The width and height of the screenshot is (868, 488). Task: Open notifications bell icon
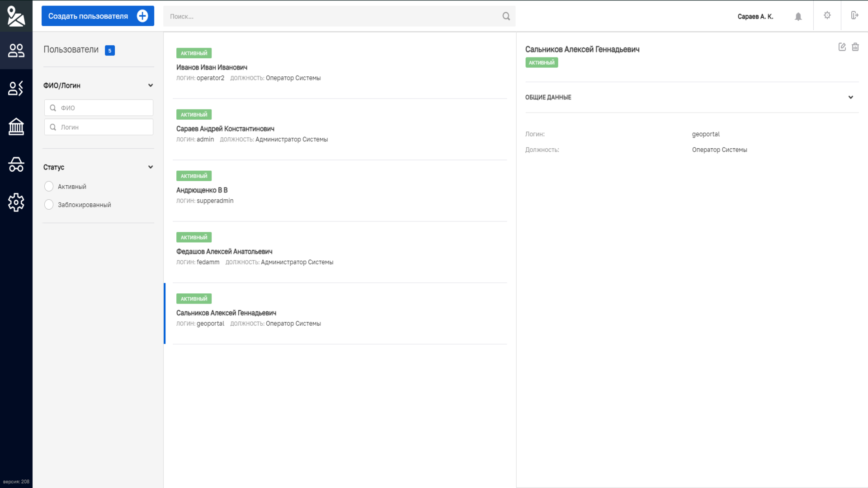pyautogui.click(x=798, y=16)
